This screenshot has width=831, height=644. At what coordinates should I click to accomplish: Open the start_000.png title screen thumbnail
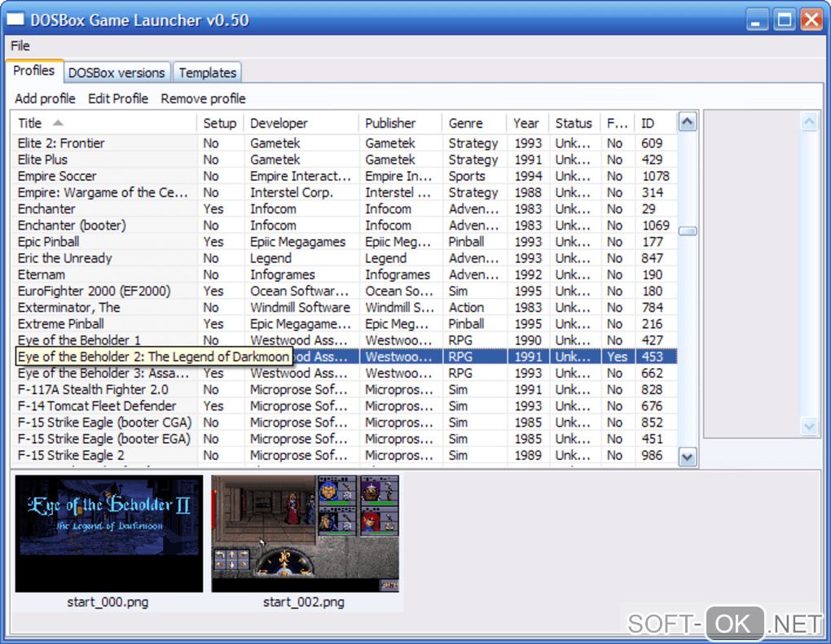pyautogui.click(x=108, y=533)
